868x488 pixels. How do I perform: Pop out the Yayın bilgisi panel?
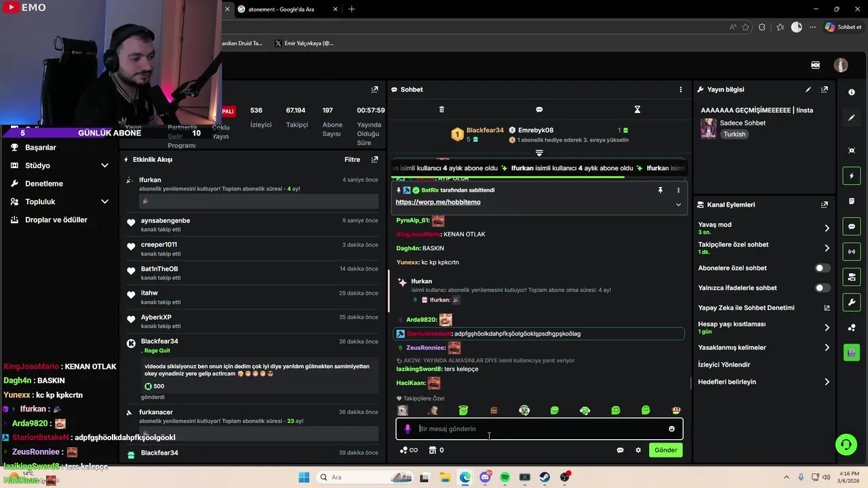click(825, 89)
